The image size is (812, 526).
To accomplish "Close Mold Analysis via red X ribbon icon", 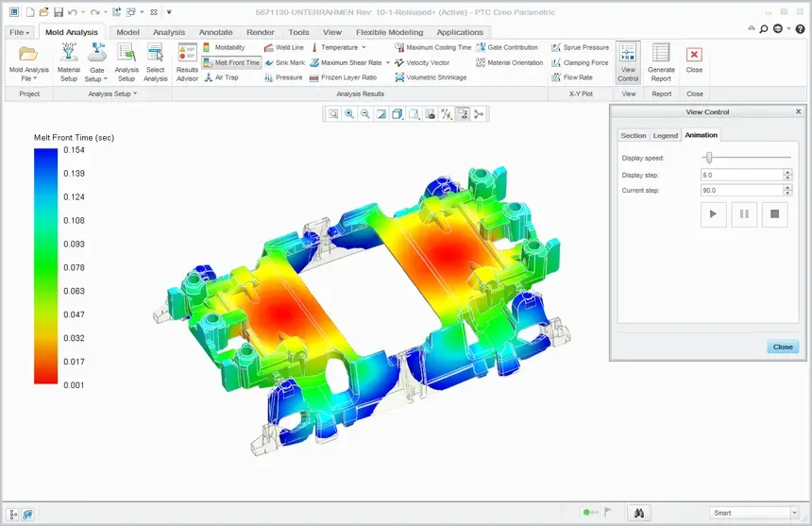I will (x=694, y=60).
